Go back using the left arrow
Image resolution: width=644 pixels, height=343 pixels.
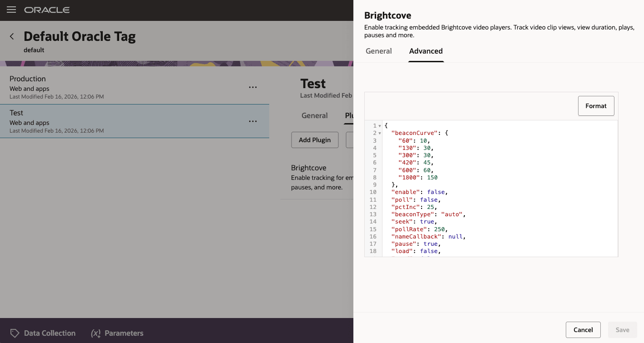(12, 36)
